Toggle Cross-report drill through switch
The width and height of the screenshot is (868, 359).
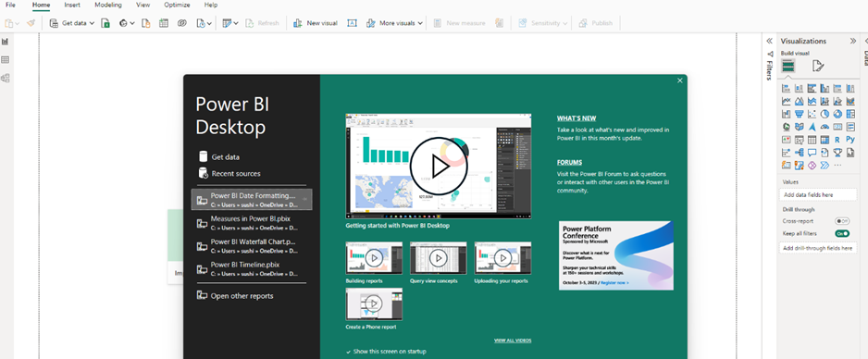coord(842,221)
